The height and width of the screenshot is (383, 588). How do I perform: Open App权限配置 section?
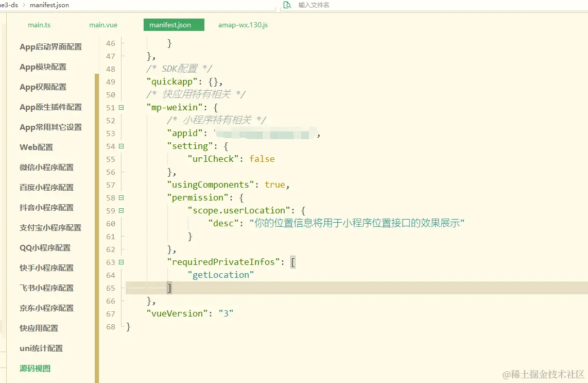point(43,87)
